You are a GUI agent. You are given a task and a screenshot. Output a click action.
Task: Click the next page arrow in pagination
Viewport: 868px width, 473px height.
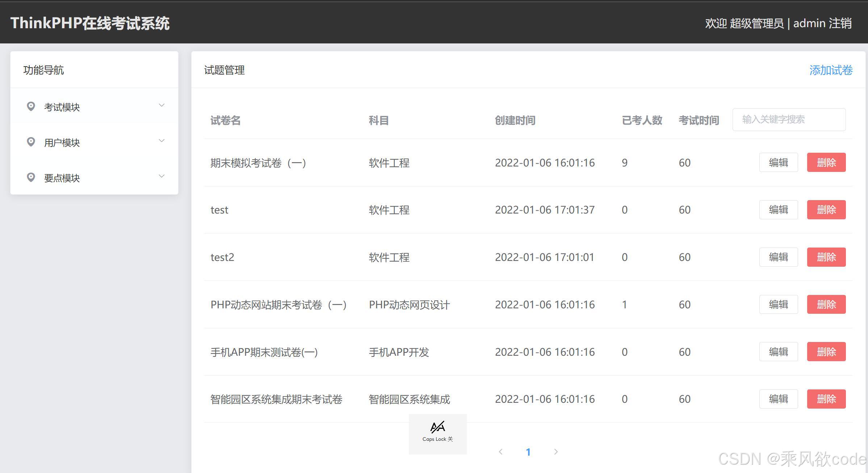point(556,452)
